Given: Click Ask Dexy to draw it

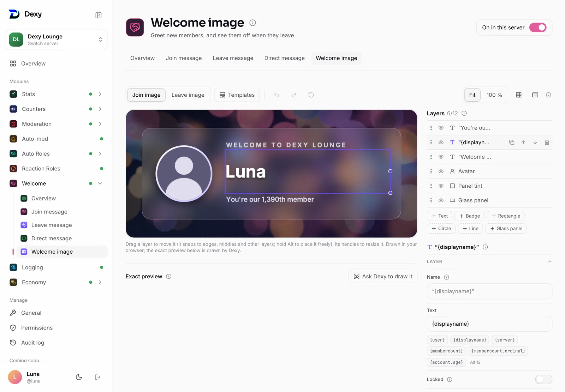Looking at the screenshot, I should point(383,276).
